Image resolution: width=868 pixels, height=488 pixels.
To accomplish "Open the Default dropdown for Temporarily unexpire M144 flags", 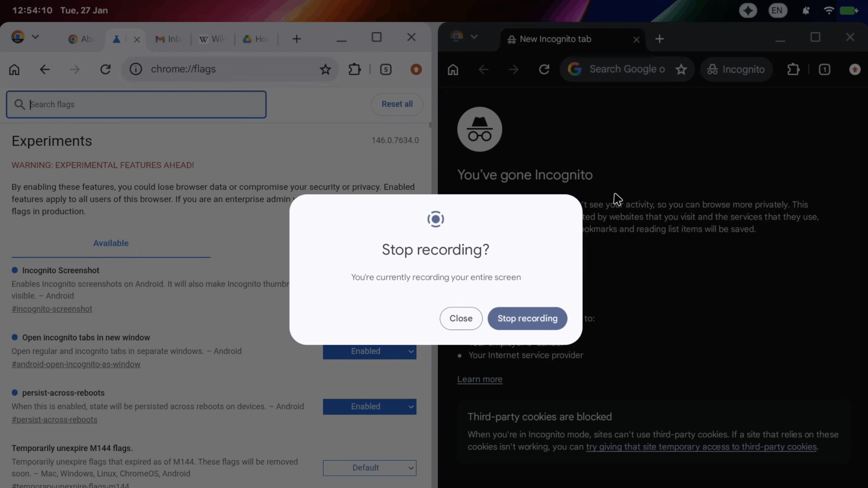I will point(369,468).
